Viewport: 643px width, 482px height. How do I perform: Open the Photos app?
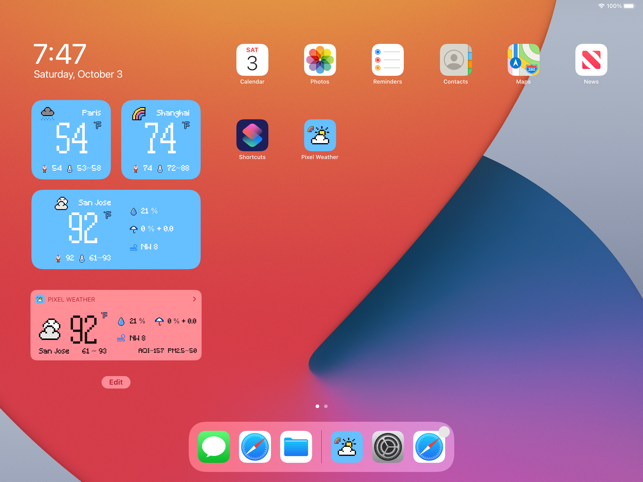coord(320,60)
